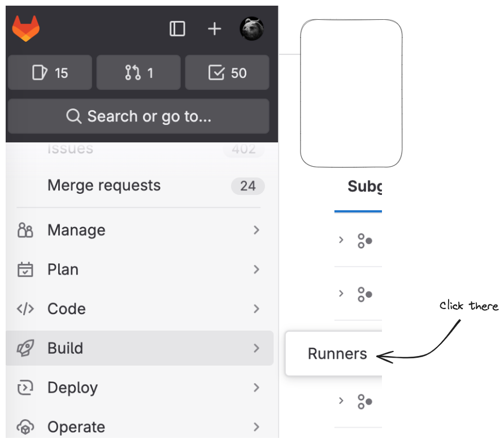Expand the Operate section chevron
504x443 pixels.
click(x=256, y=427)
